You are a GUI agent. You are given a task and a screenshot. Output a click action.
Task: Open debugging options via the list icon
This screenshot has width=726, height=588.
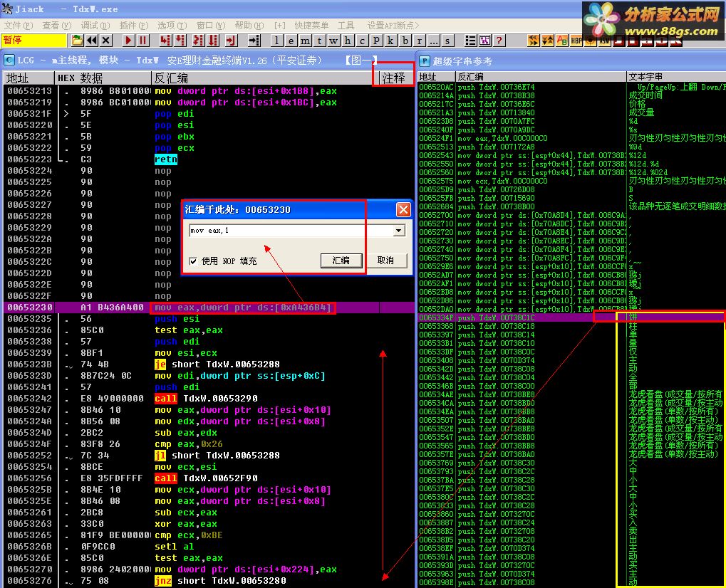pyautogui.click(x=470, y=41)
